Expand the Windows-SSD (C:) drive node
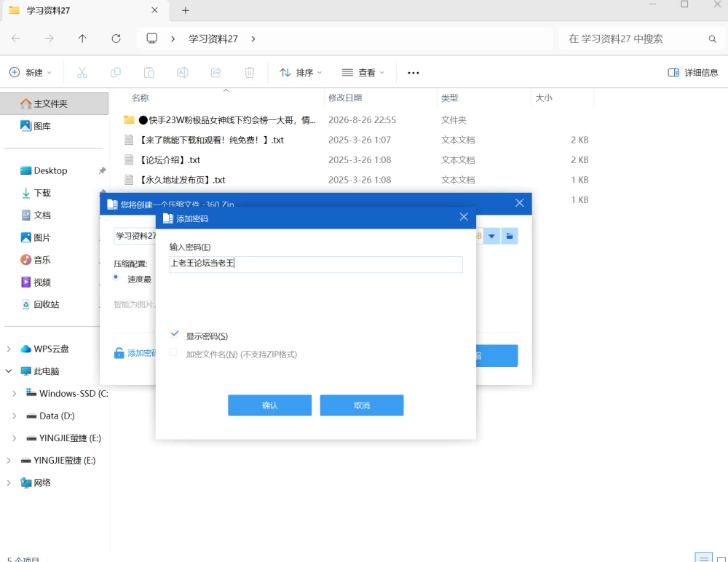Image resolution: width=728 pixels, height=562 pixels. point(15,393)
